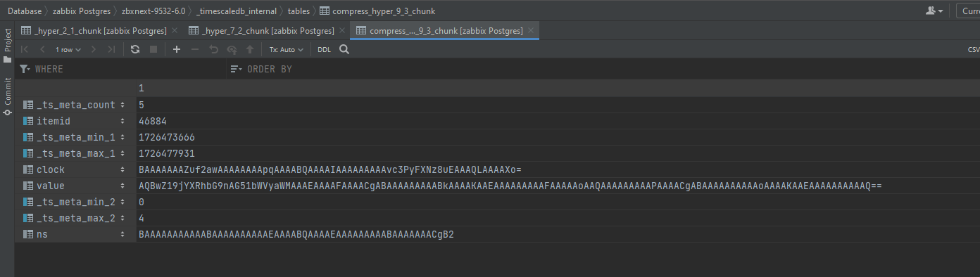The image size is (980, 277).
Task: Open the search magnifier tool
Action: pos(344,49)
